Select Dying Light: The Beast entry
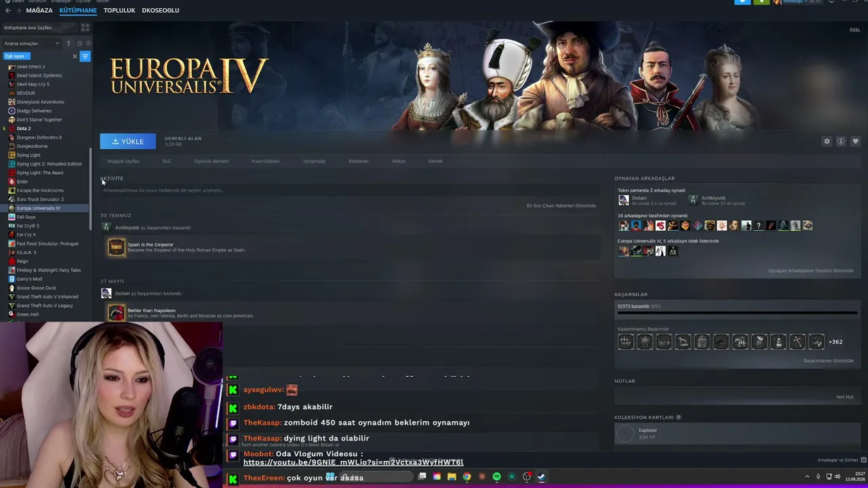This screenshot has height=488, width=868. [40, 173]
